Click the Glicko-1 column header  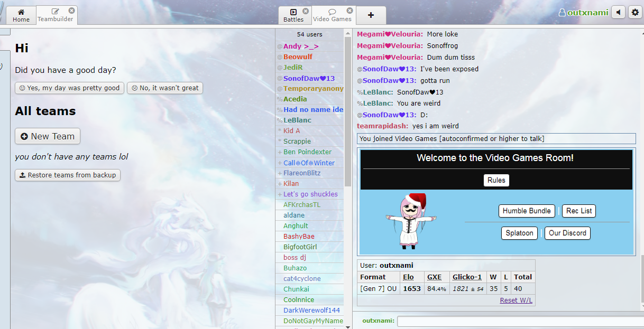click(467, 277)
